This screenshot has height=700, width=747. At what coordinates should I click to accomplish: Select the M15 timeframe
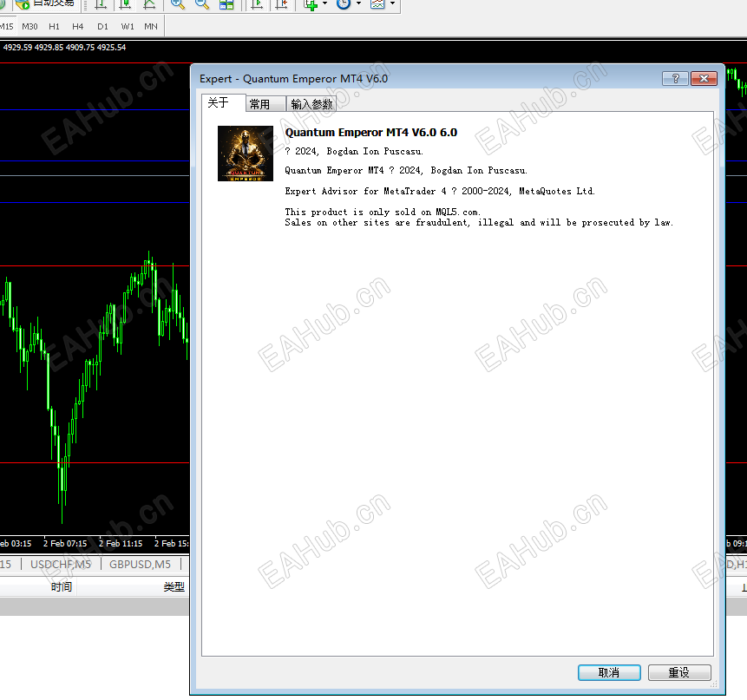[x=6, y=27]
